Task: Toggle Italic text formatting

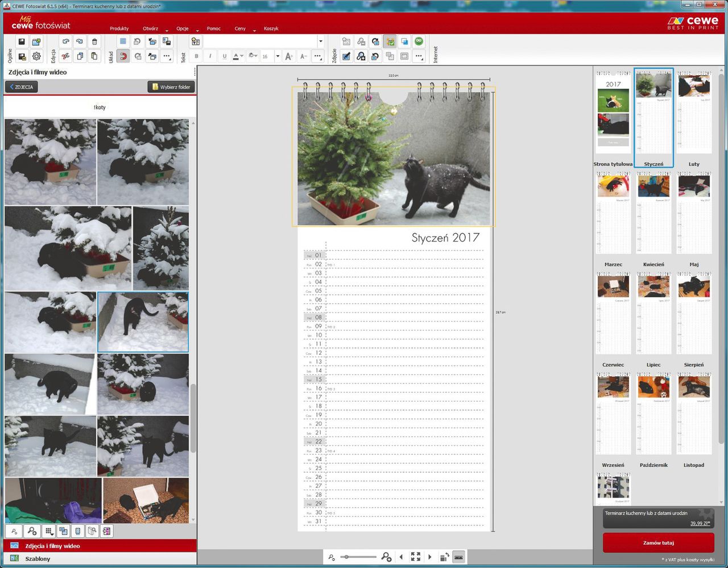Action: 210,56
